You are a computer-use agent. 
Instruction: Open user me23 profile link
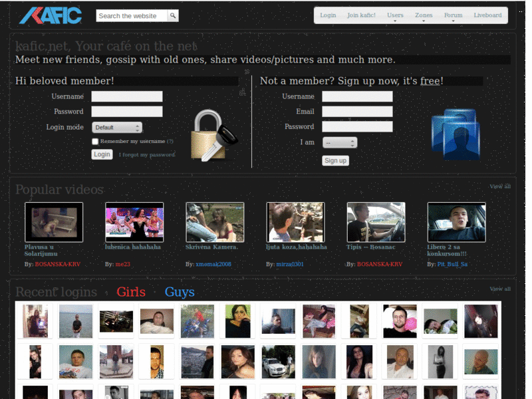(x=122, y=264)
